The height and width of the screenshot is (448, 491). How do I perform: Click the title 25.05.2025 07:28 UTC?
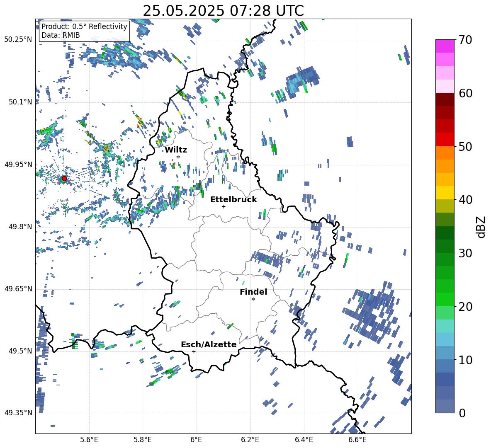point(223,11)
